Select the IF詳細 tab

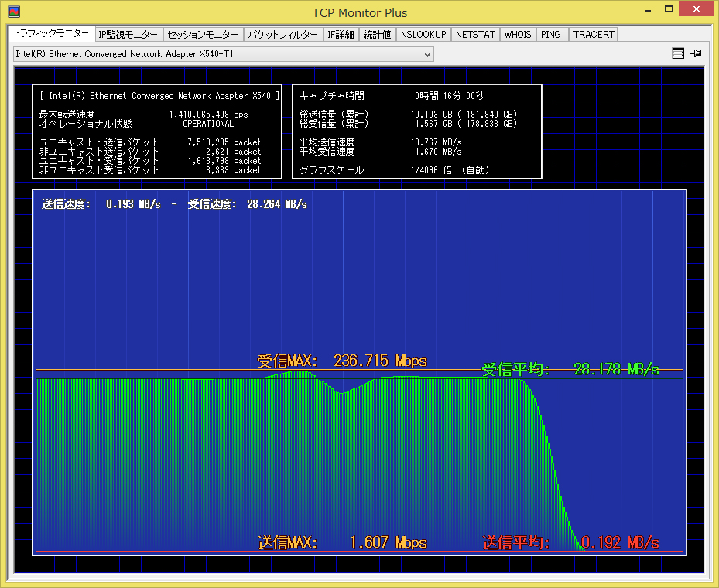[x=341, y=35]
